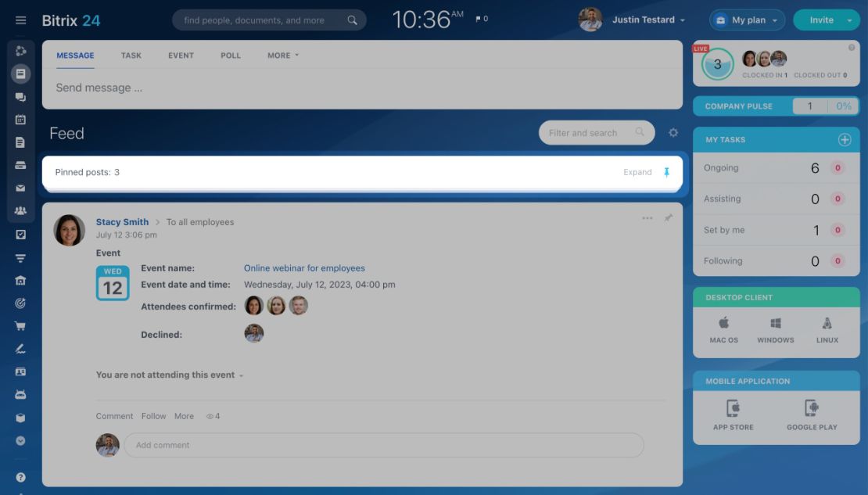Follow Stacy Smith's event post

point(153,416)
